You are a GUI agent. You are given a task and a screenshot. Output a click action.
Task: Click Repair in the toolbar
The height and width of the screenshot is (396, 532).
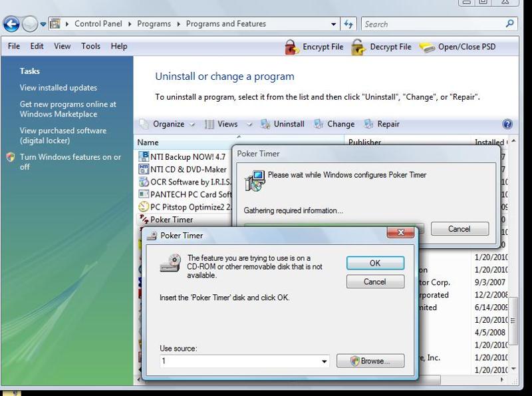coord(382,124)
